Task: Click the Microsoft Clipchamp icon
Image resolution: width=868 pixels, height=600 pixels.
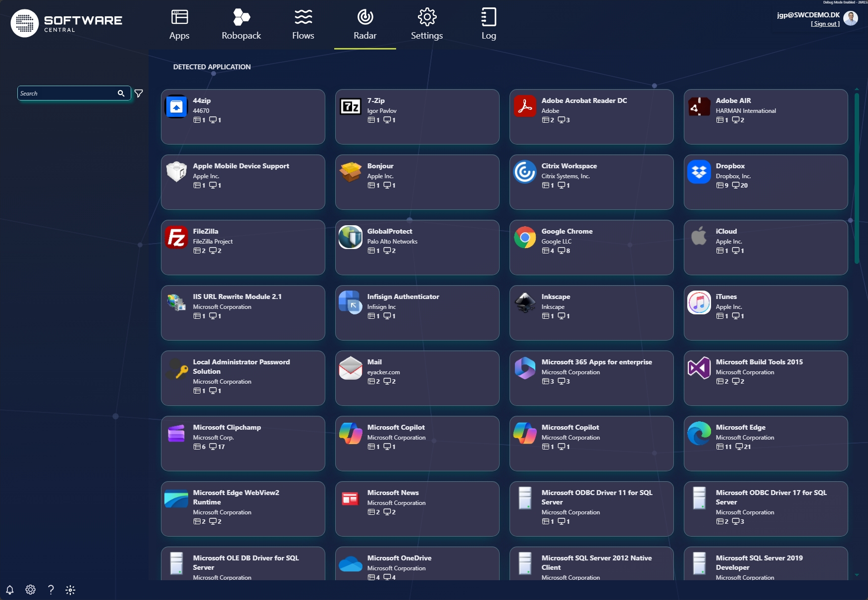Action: click(x=176, y=433)
